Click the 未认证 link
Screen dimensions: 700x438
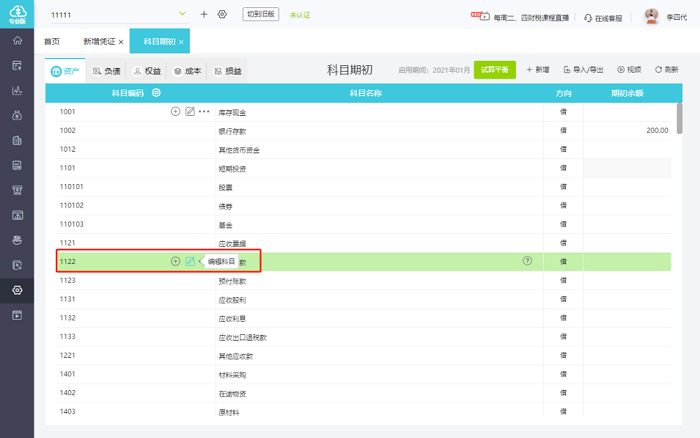[x=300, y=15]
